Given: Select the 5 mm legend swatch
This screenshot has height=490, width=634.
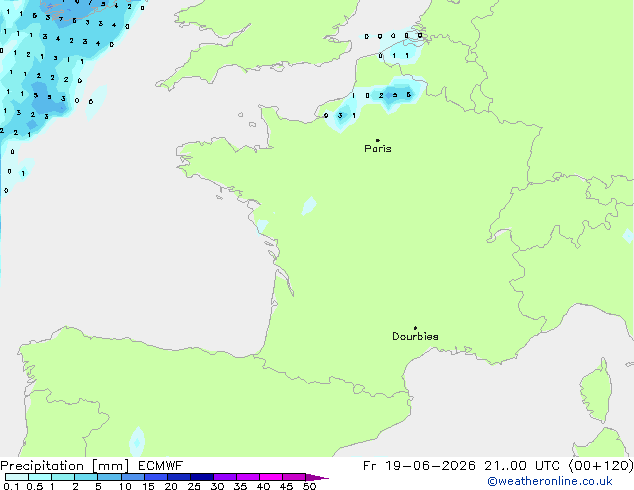Looking at the screenshot, I should pyautogui.click(x=109, y=477).
